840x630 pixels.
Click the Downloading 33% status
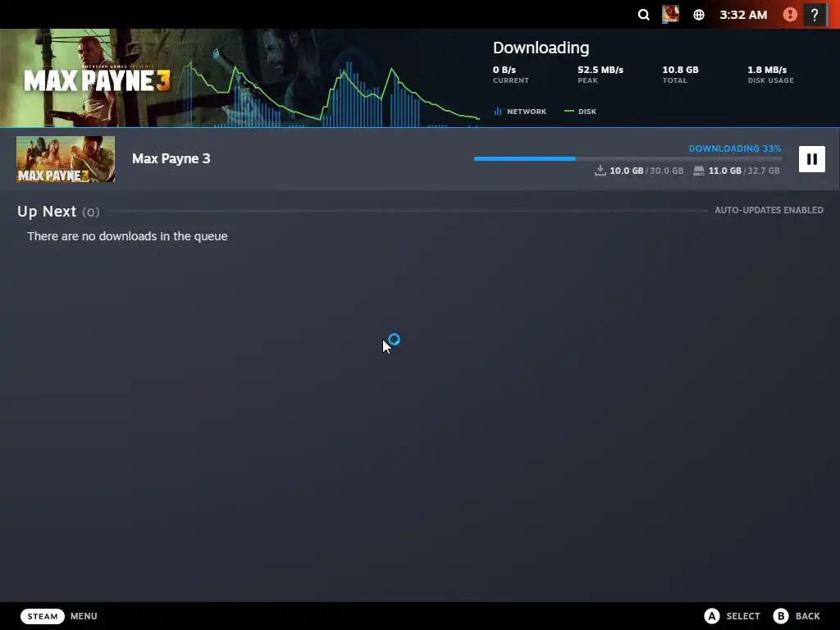click(x=734, y=148)
